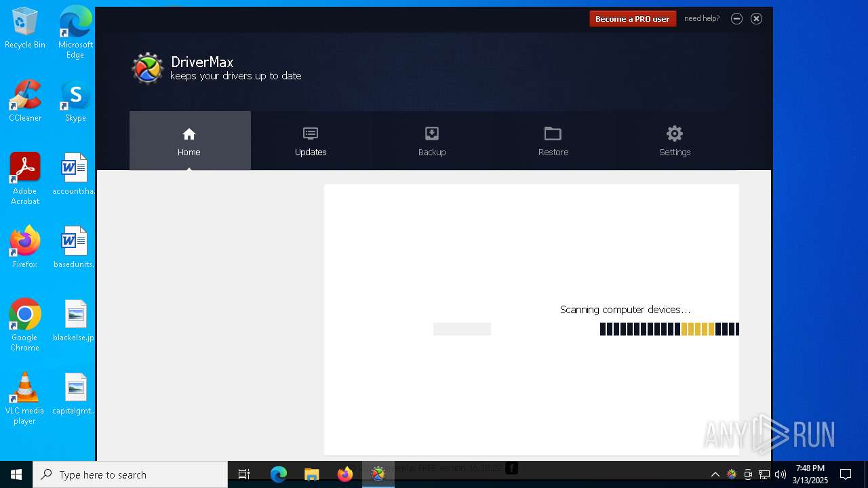Open the Windows Start menu
Image resolution: width=868 pixels, height=488 pixels.
(16, 474)
